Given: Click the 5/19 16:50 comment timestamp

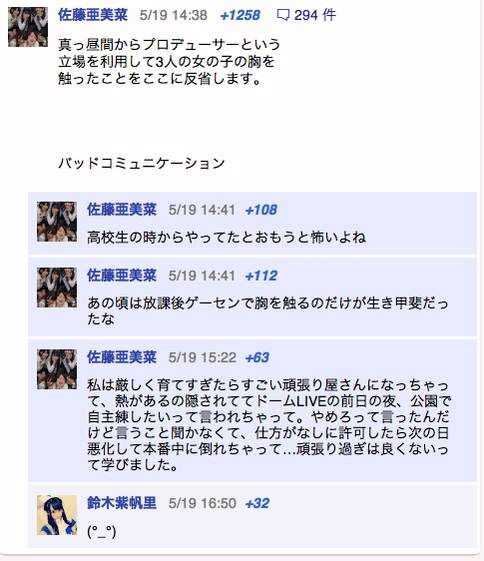Looking at the screenshot, I should coord(202,504).
